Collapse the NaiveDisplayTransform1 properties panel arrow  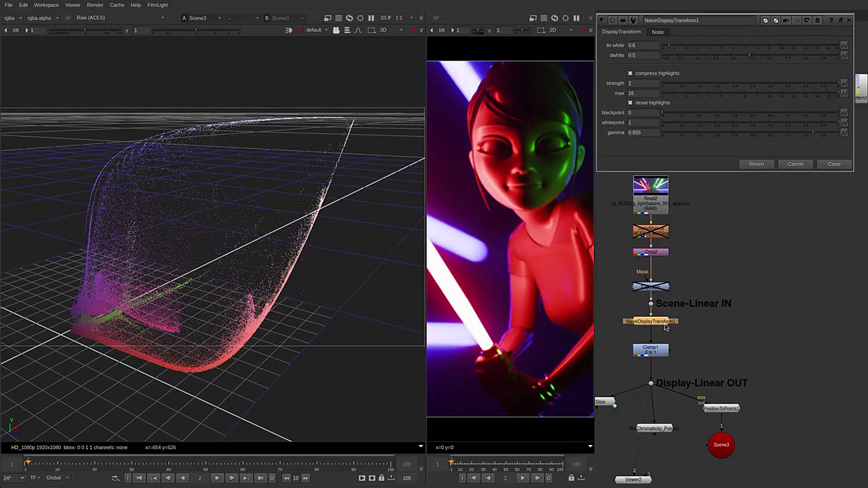(601, 20)
